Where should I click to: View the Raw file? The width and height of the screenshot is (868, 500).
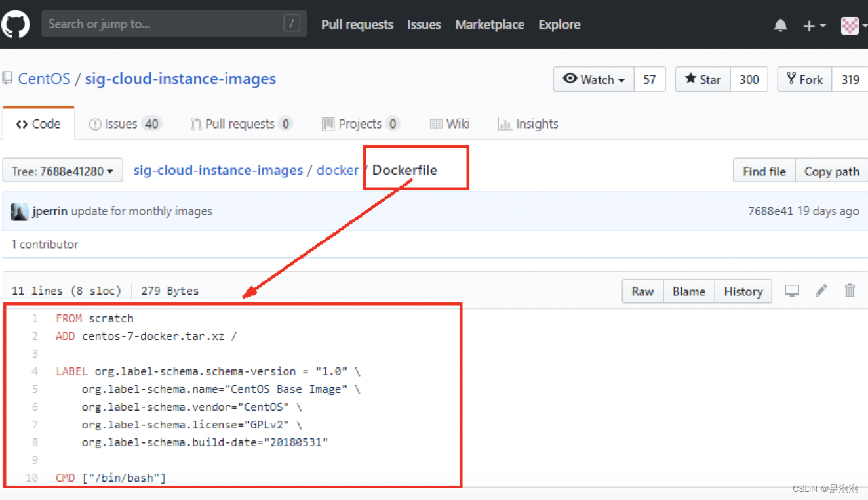(642, 291)
